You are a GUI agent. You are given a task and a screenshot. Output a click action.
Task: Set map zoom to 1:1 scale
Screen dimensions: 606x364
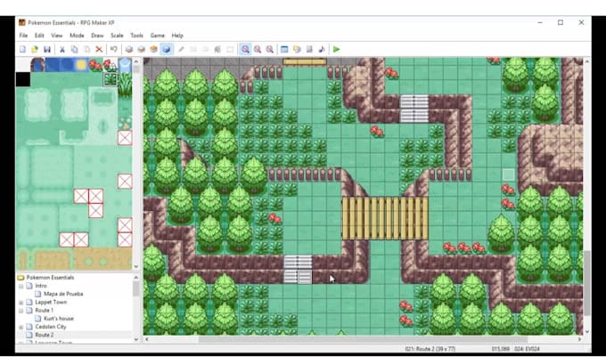pyautogui.click(x=245, y=49)
